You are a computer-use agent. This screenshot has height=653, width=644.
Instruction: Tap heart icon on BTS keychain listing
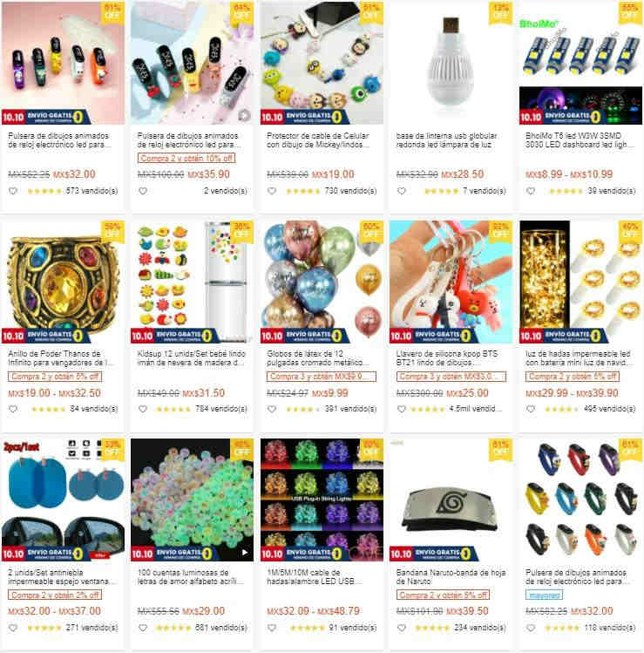[x=402, y=409]
